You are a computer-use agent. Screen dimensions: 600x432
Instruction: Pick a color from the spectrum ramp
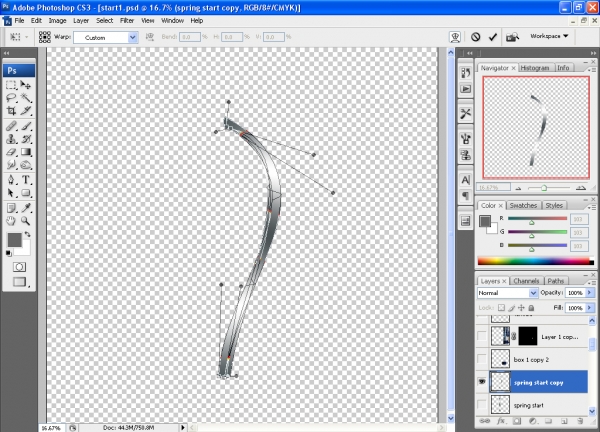click(535, 261)
